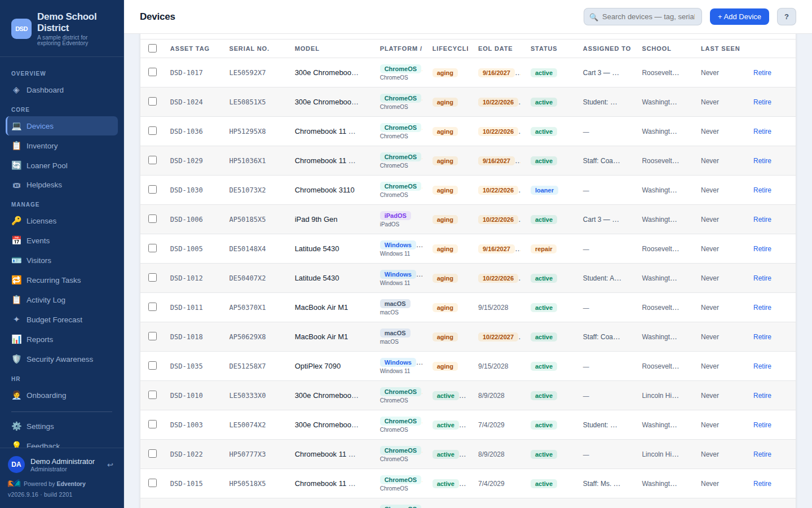Open the Dashboard page
Image resolution: width=812 pixels, height=508 pixels.
click(x=61, y=90)
